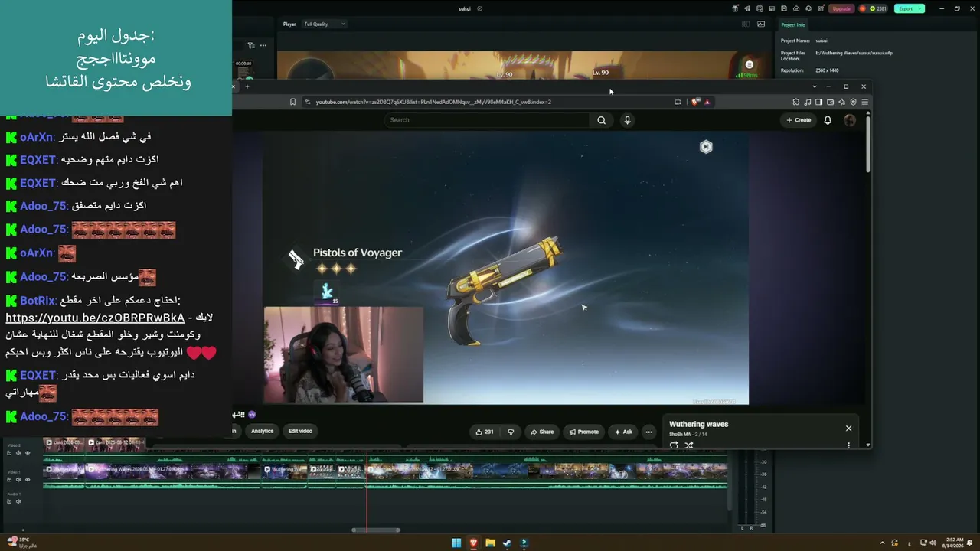Click the Upgrade button in Filmora
This screenshot has width=980, height=551.
[x=841, y=8]
